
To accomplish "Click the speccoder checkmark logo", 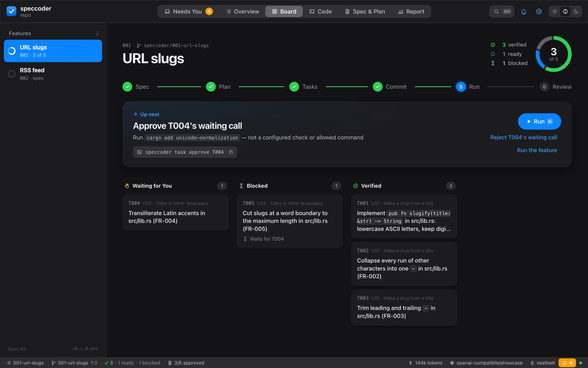I will pos(11,11).
